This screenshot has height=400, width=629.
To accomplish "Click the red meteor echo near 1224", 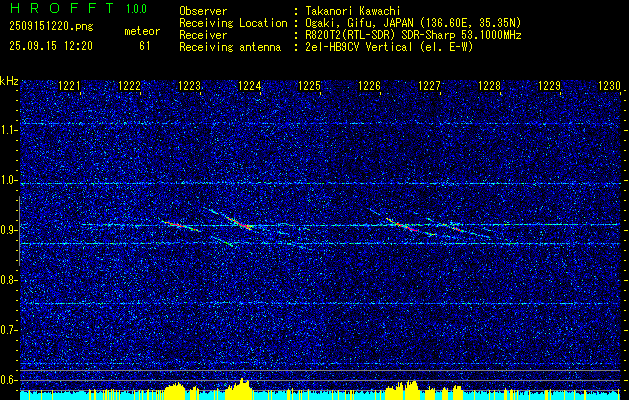I will pos(239,222).
